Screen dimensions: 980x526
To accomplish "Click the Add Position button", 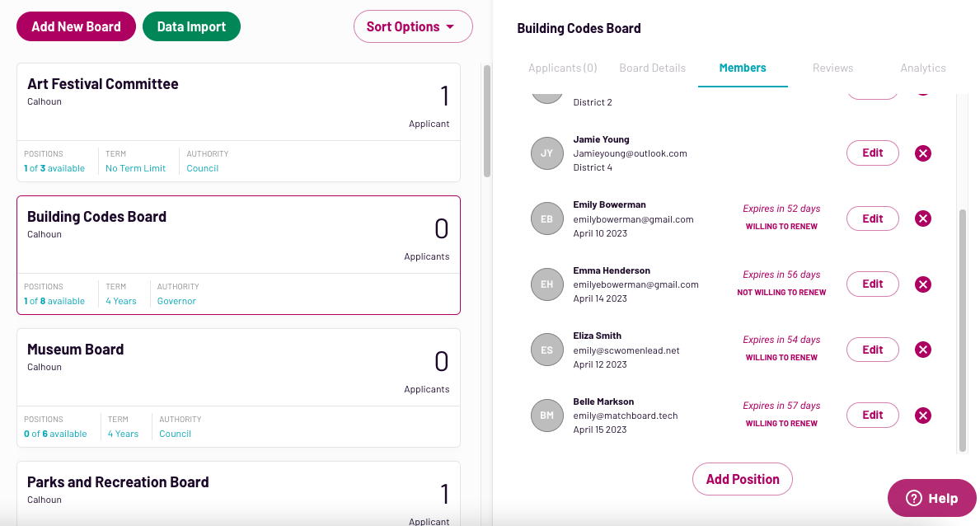I will click(x=742, y=479).
